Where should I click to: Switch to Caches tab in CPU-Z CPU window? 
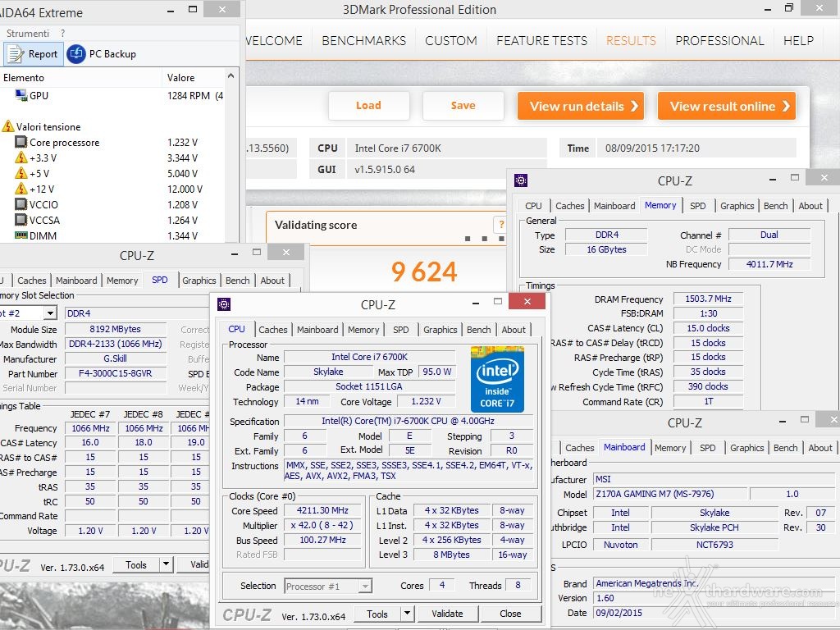(x=272, y=330)
